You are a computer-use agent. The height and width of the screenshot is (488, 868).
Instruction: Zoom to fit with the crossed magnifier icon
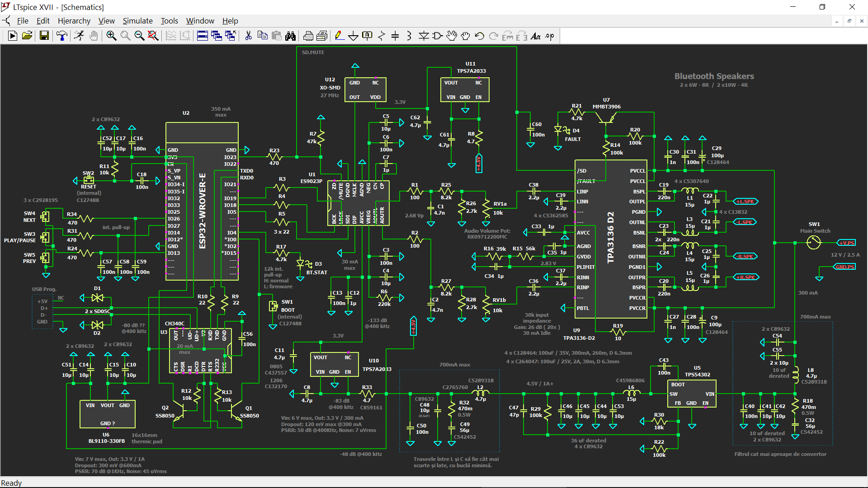click(153, 36)
